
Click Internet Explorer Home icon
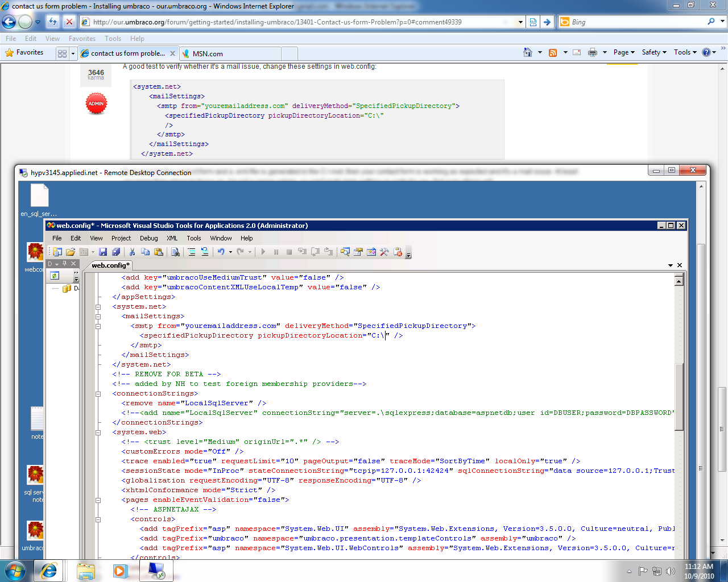[528, 52]
